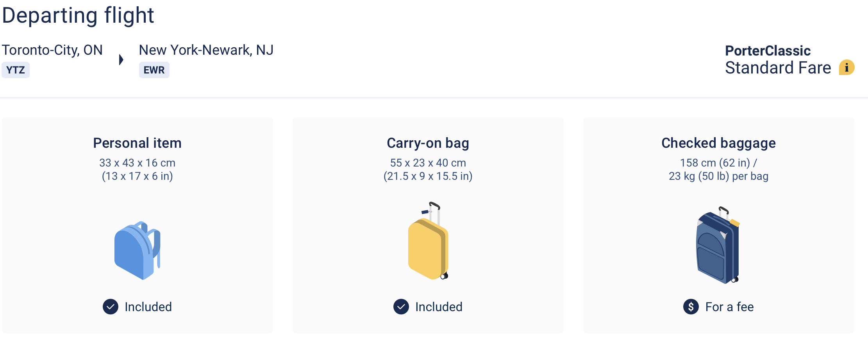Click the Personal item heading
The height and width of the screenshot is (351, 868).
click(x=137, y=143)
